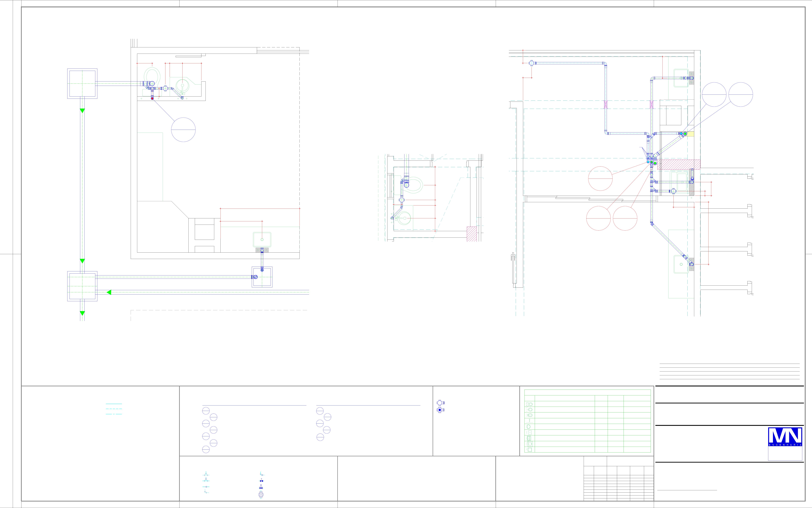Screen dimensions: 812x508
Task: Select the top-left square inspection box
Action: pyautogui.click(x=82, y=84)
